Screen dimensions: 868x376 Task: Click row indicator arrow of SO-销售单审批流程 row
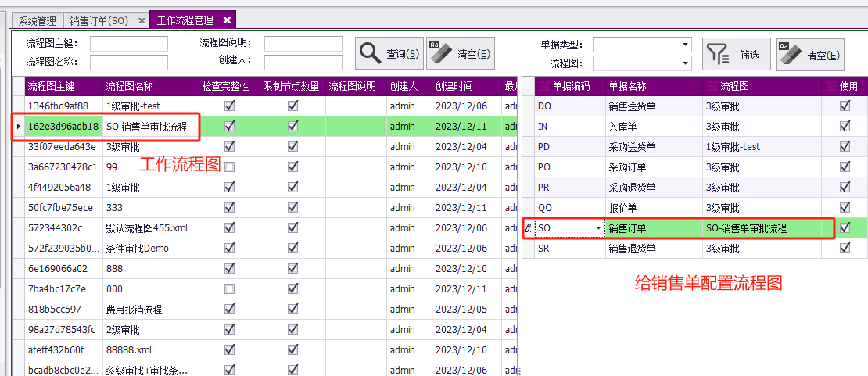[x=19, y=127]
